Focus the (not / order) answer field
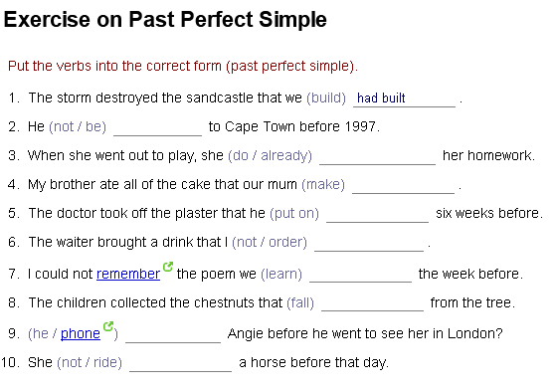 point(369,243)
